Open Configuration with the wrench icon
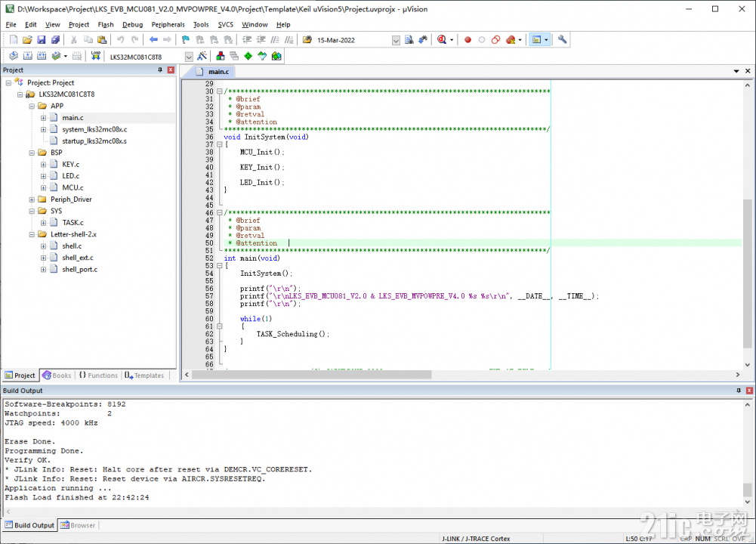The image size is (756, 544). [x=562, y=40]
